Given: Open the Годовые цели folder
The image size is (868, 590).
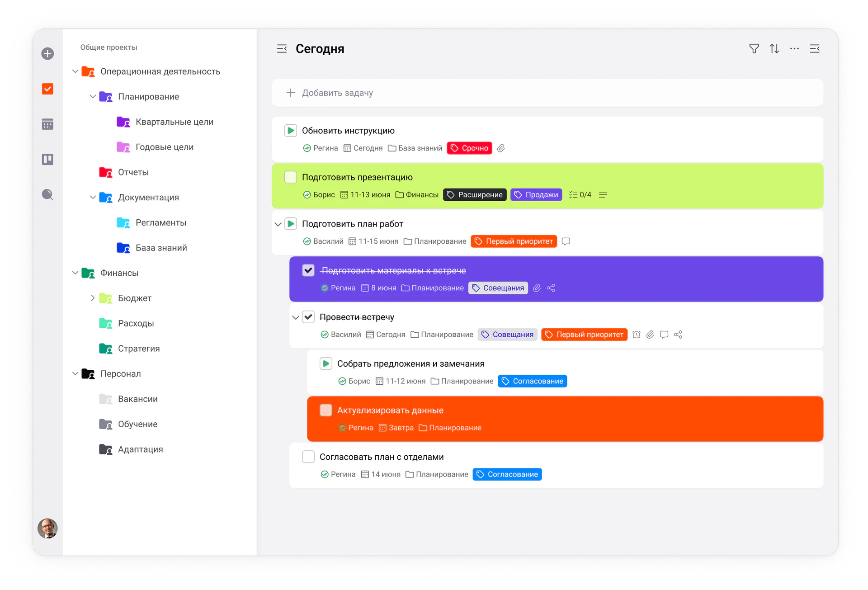Looking at the screenshot, I should [x=155, y=147].
